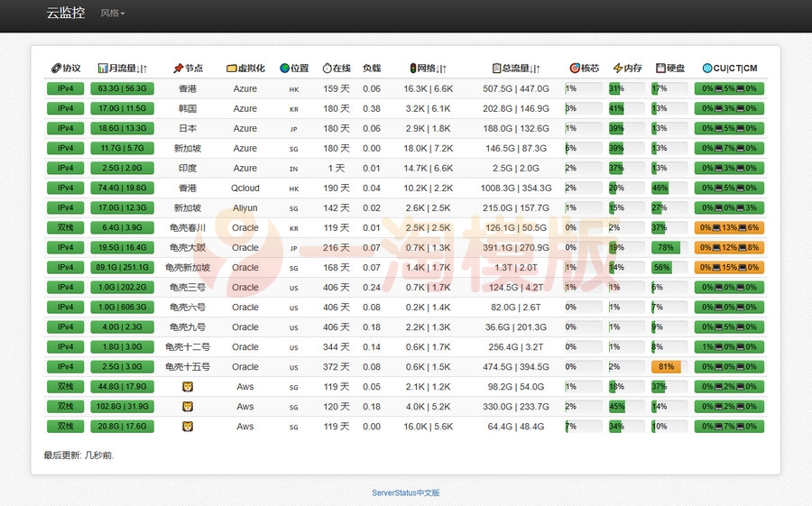Click the 云监控 brand title

pyautogui.click(x=66, y=13)
